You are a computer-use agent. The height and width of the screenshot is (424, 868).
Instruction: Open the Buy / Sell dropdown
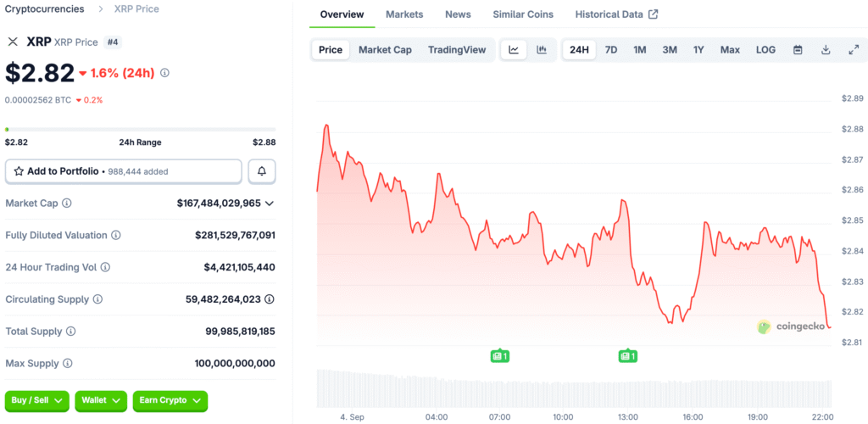36,400
